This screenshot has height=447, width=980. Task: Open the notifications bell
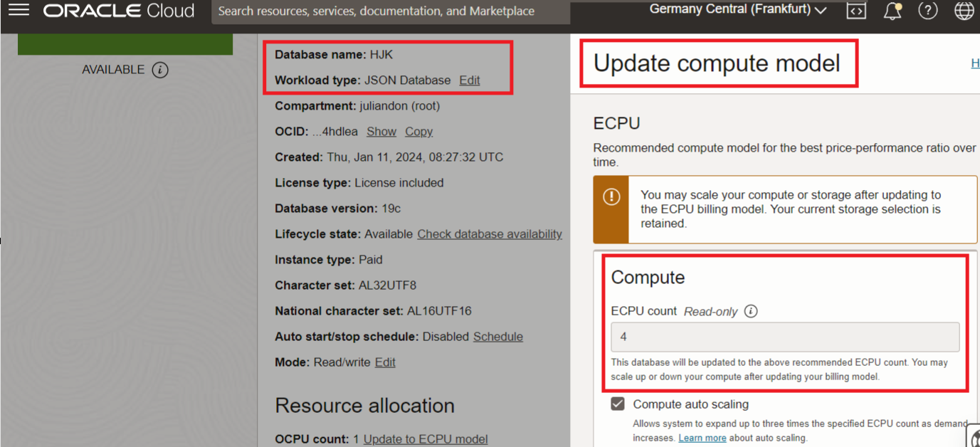(x=892, y=11)
